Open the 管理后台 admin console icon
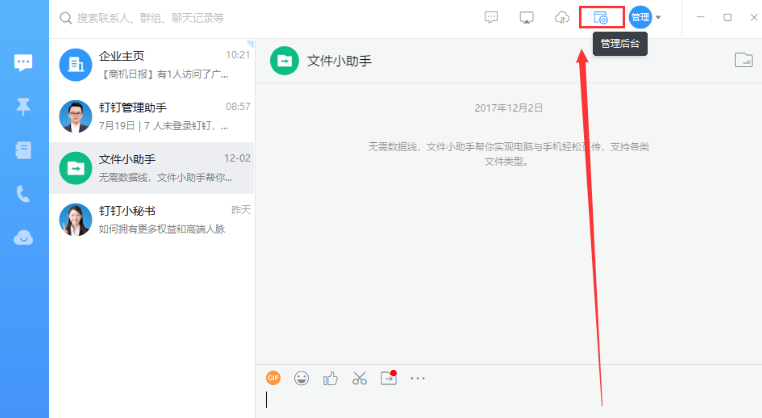Image resolution: width=762 pixels, height=418 pixels. click(601, 18)
